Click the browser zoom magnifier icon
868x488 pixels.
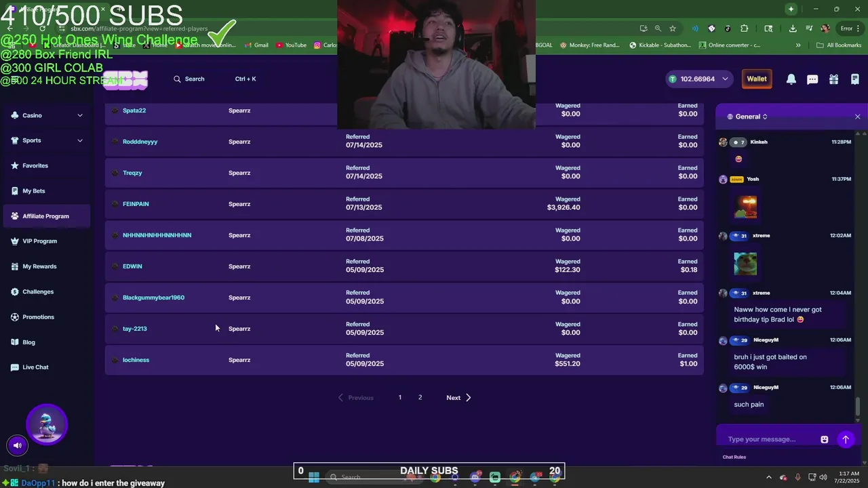(x=658, y=28)
